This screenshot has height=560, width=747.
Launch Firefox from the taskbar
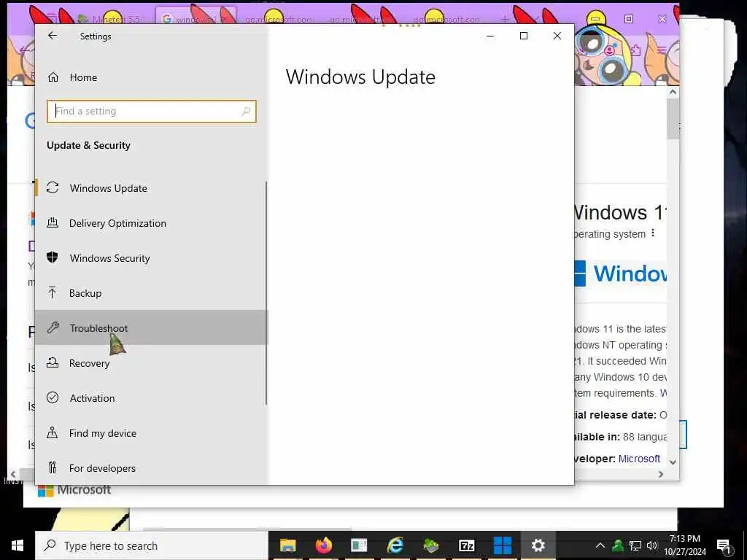pyautogui.click(x=323, y=545)
